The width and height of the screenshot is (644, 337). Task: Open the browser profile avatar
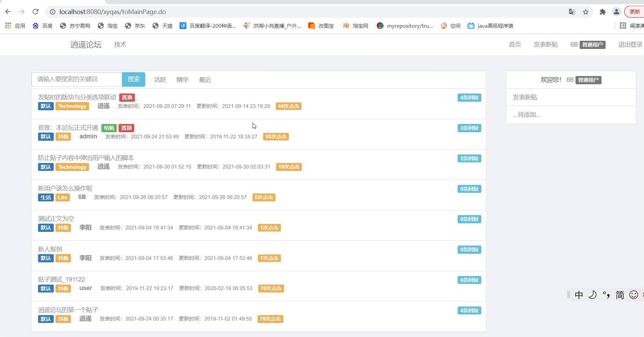[617, 12]
